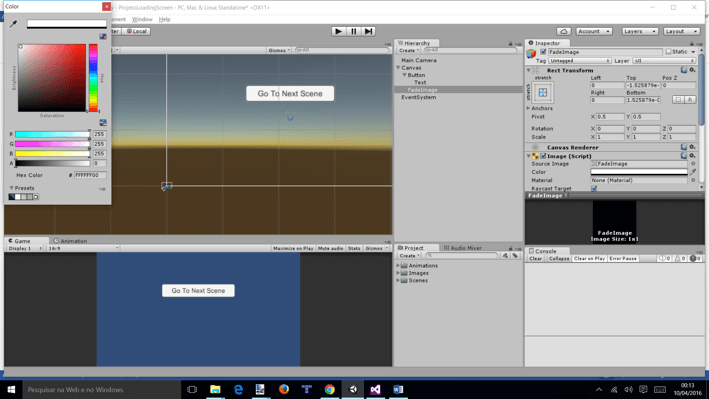The height and width of the screenshot is (399, 709).
Task: Toggle Maximize on Play
Action: pyautogui.click(x=293, y=248)
